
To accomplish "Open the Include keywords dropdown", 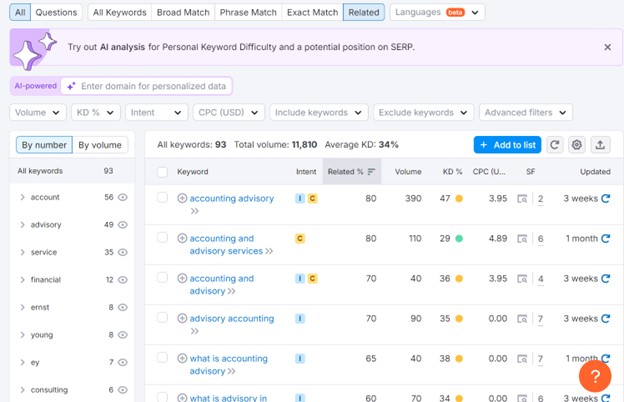I will (319, 113).
